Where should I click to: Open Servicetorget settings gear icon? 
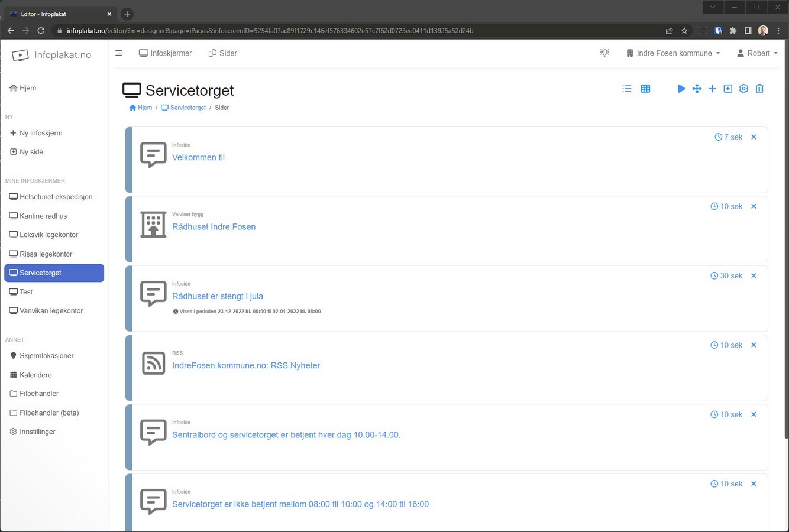[x=743, y=89]
